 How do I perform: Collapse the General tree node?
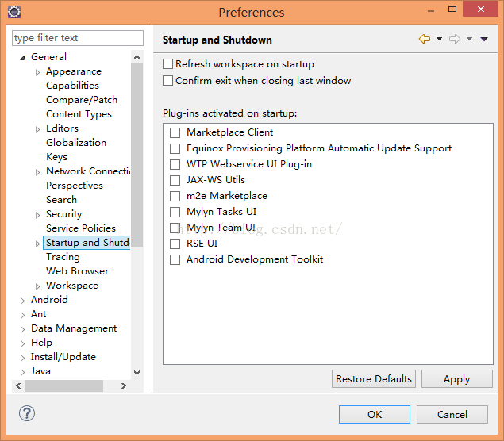point(22,58)
